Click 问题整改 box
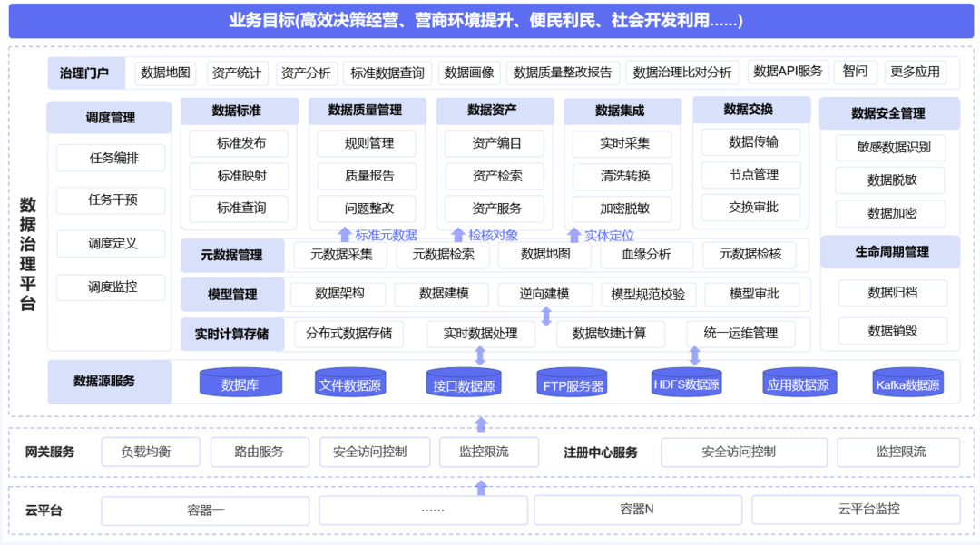The width and height of the screenshot is (980, 545). tap(367, 209)
